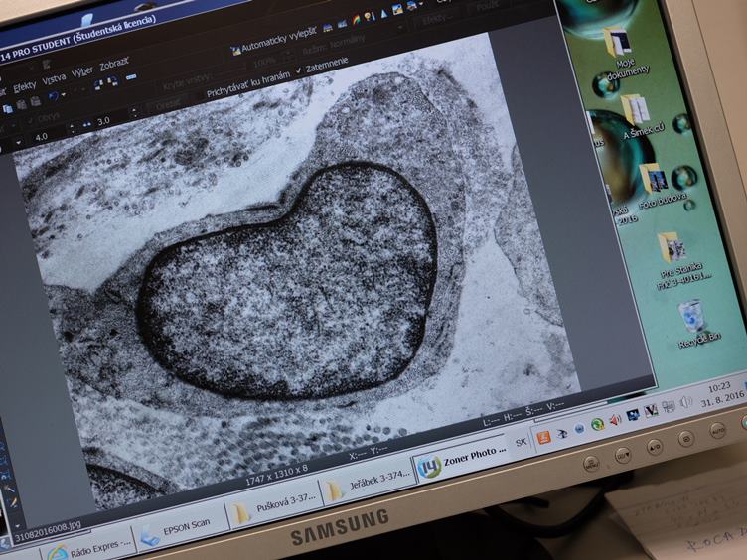Image resolution: width=747 pixels, height=560 pixels.
Task: Click the stepper arrows after the 3.0 field
Action: (134, 113)
